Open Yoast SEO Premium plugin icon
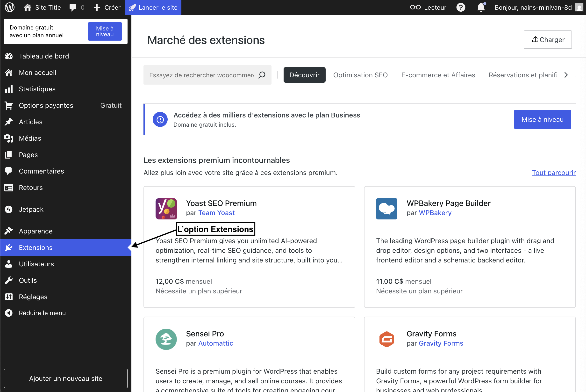Screen dimensions: 586x392 pos(166,209)
